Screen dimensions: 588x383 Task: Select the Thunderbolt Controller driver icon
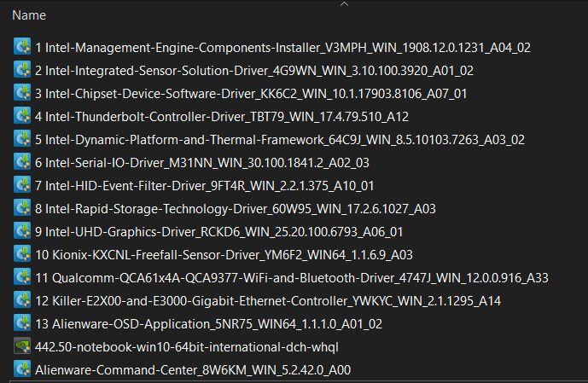(x=22, y=116)
